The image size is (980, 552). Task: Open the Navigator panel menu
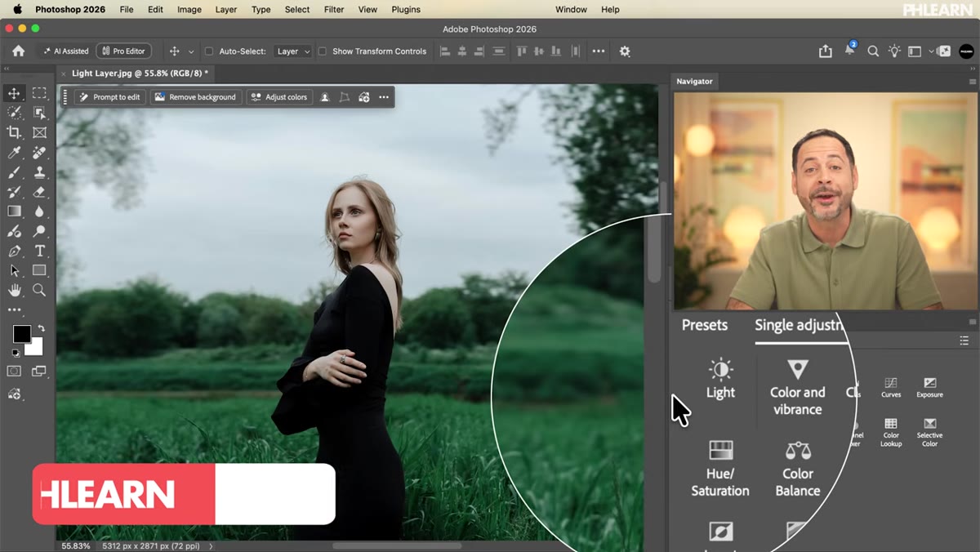972,82
